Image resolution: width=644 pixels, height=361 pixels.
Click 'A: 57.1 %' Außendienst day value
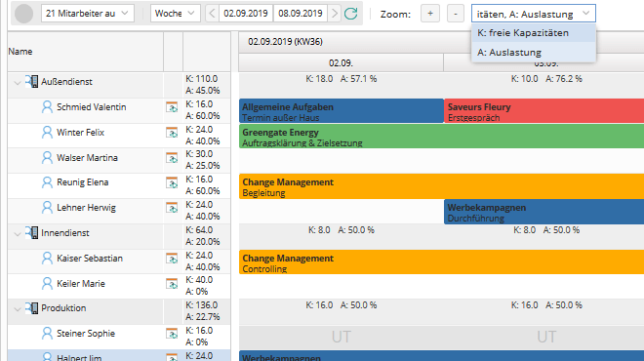[358, 79]
